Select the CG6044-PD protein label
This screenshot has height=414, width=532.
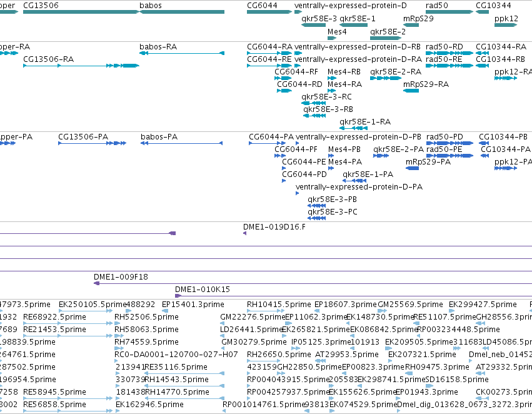pos(304,174)
